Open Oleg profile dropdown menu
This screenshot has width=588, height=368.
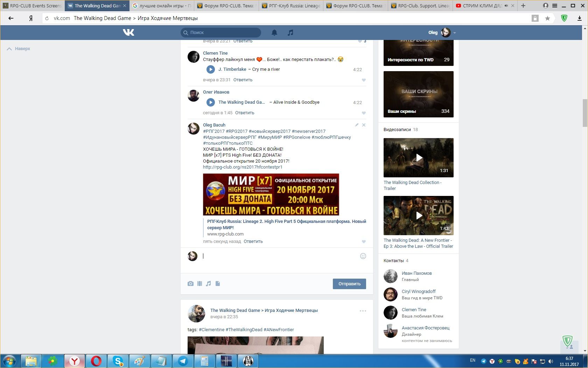click(x=442, y=33)
